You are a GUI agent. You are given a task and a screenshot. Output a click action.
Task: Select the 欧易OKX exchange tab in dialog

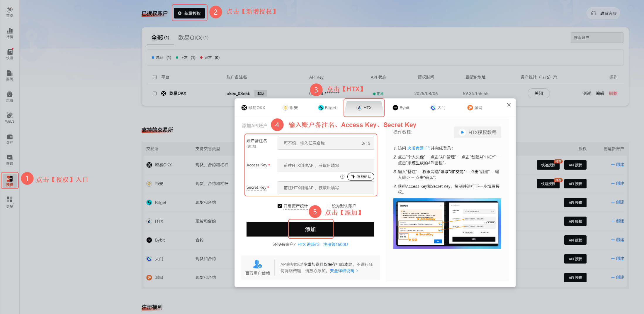coord(253,108)
